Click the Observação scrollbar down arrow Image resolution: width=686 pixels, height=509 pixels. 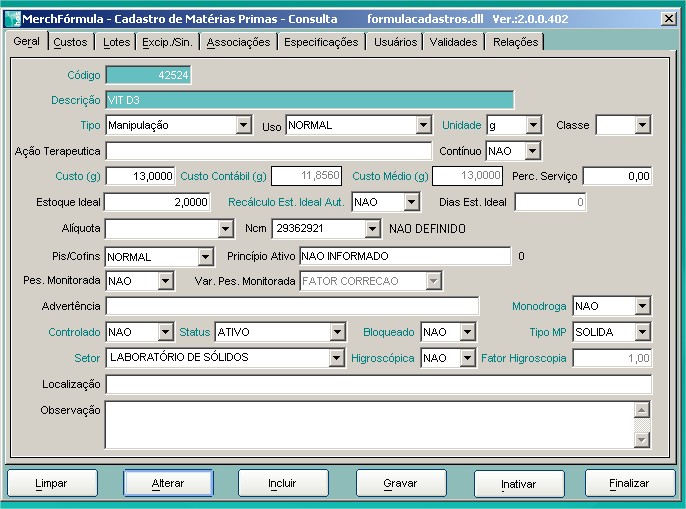(x=642, y=440)
